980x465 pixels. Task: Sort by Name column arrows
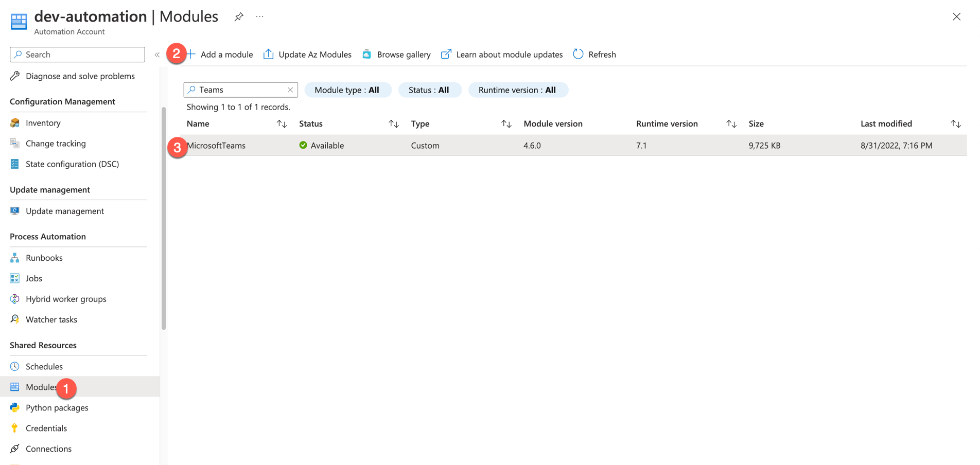282,124
